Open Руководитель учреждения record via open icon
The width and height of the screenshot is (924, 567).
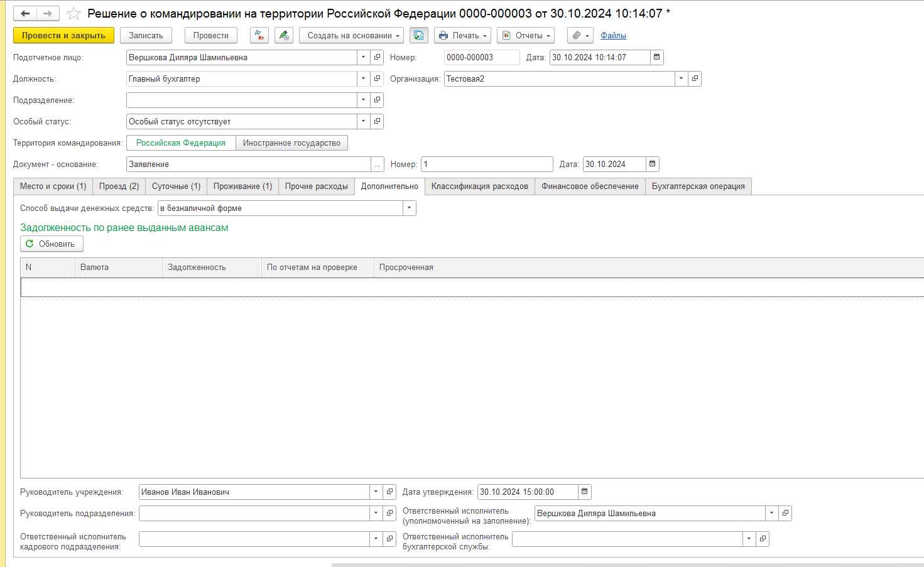pos(389,492)
